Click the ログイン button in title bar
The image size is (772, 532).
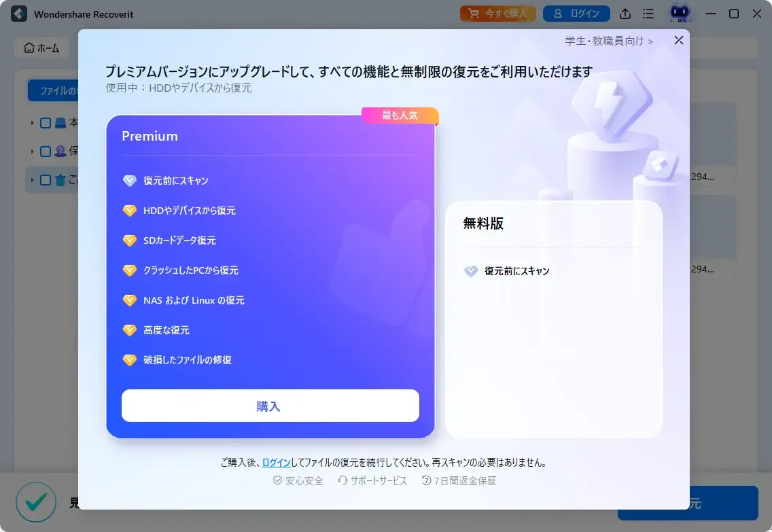[x=576, y=14]
